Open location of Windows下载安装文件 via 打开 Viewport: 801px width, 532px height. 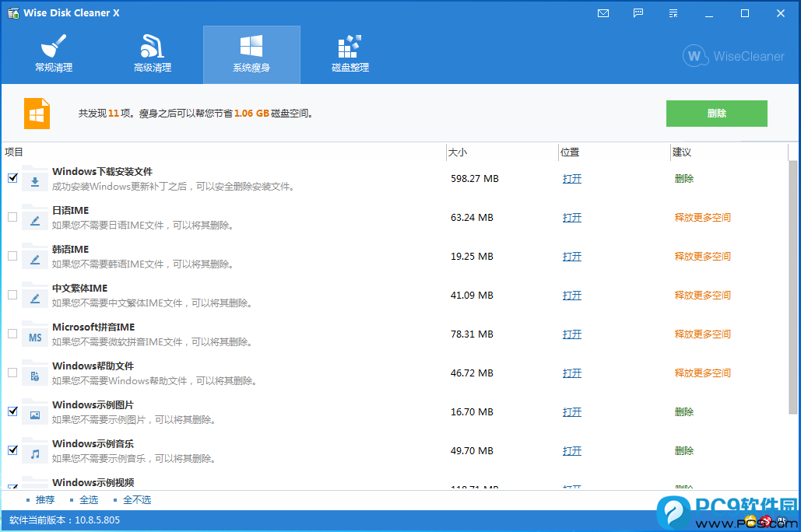click(571, 179)
